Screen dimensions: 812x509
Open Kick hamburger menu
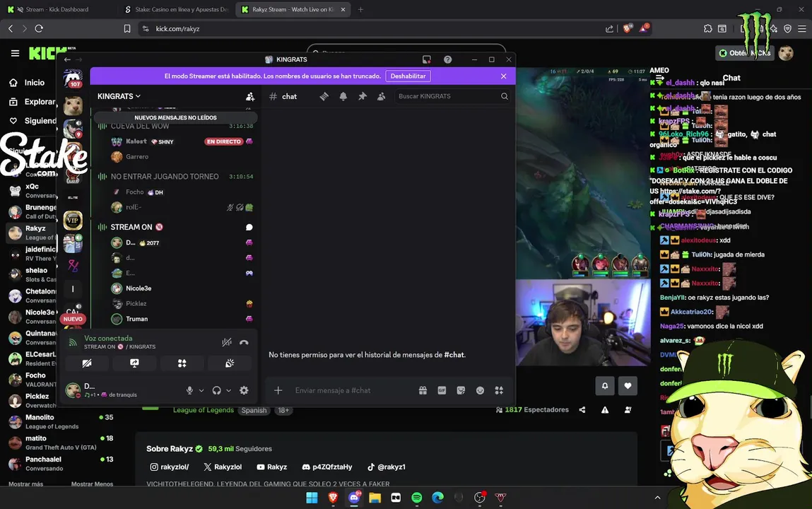[15, 53]
